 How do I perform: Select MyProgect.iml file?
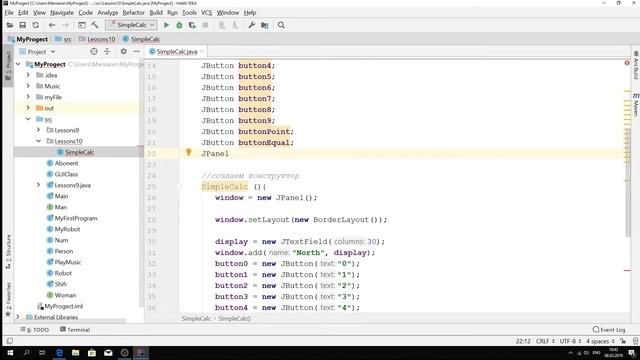point(60,306)
